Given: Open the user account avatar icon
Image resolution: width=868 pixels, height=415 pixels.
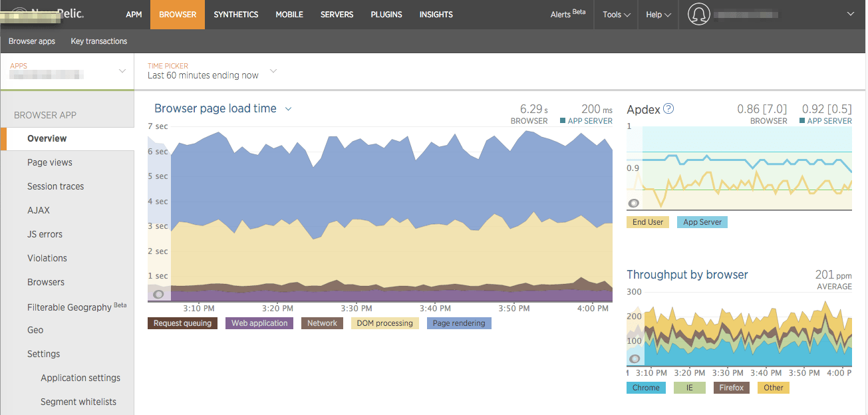Looking at the screenshot, I should [699, 15].
